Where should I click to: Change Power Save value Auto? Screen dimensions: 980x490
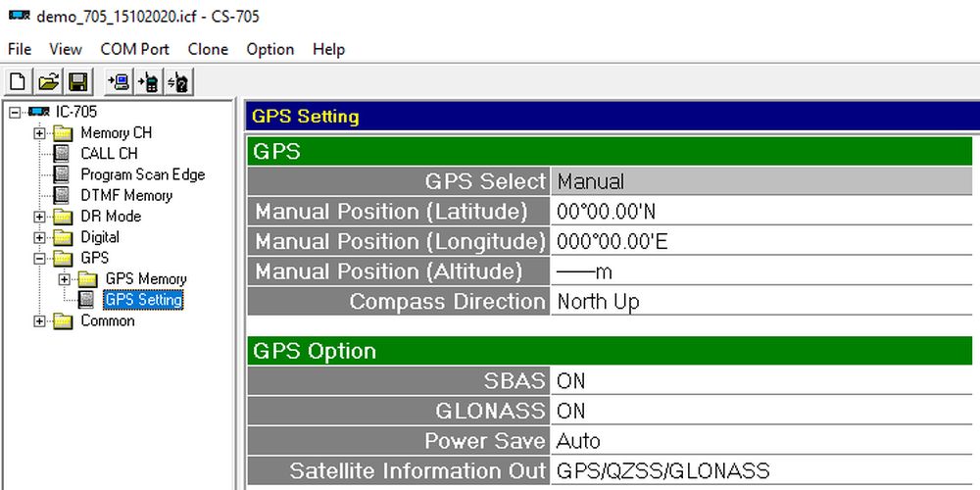point(761,441)
